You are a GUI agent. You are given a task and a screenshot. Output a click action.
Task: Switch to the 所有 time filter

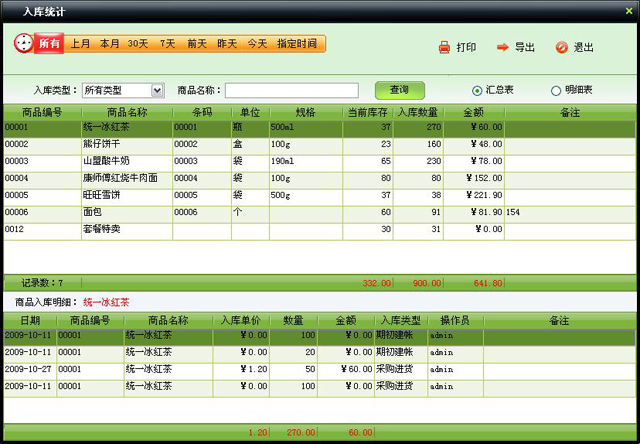(x=50, y=44)
